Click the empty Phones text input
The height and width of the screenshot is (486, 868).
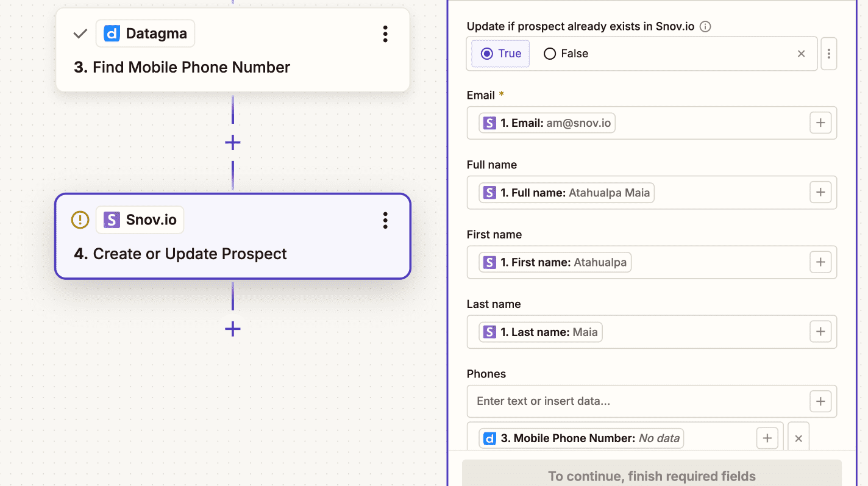pyautogui.click(x=634, y=401)
